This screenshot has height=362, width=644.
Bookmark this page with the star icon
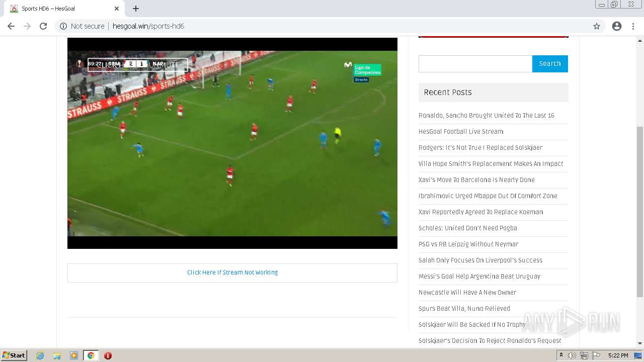597,26
